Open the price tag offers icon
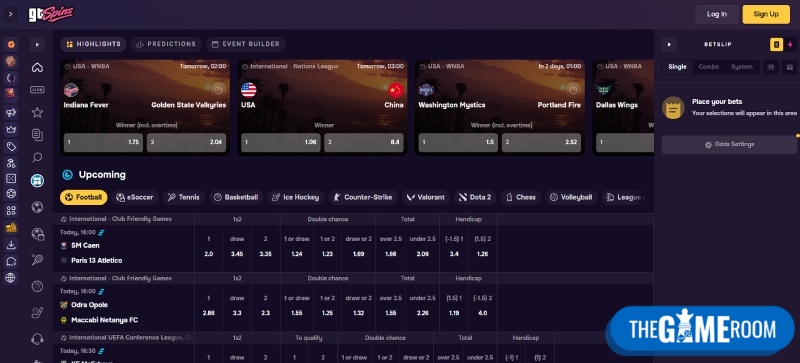 [x=11, y=147]
